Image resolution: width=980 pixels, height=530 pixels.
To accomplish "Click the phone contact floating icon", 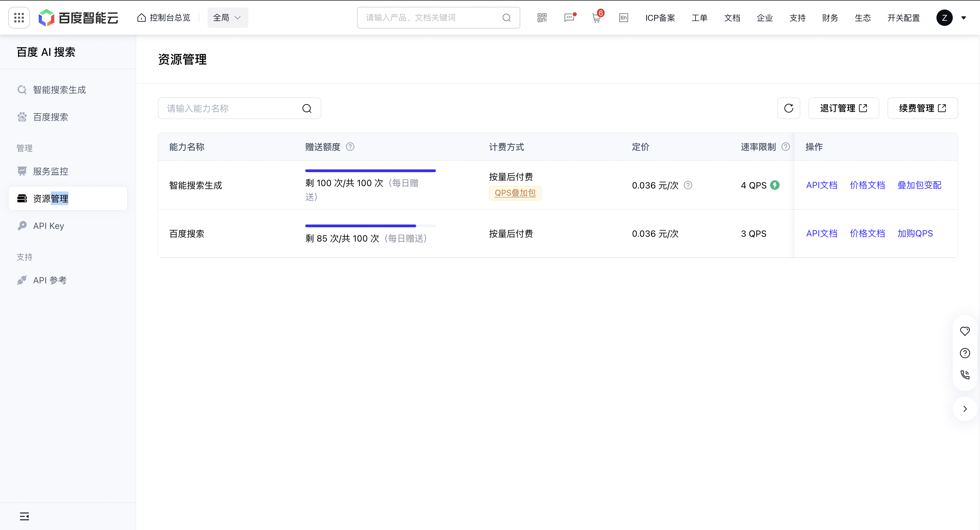I will [964, 375].
